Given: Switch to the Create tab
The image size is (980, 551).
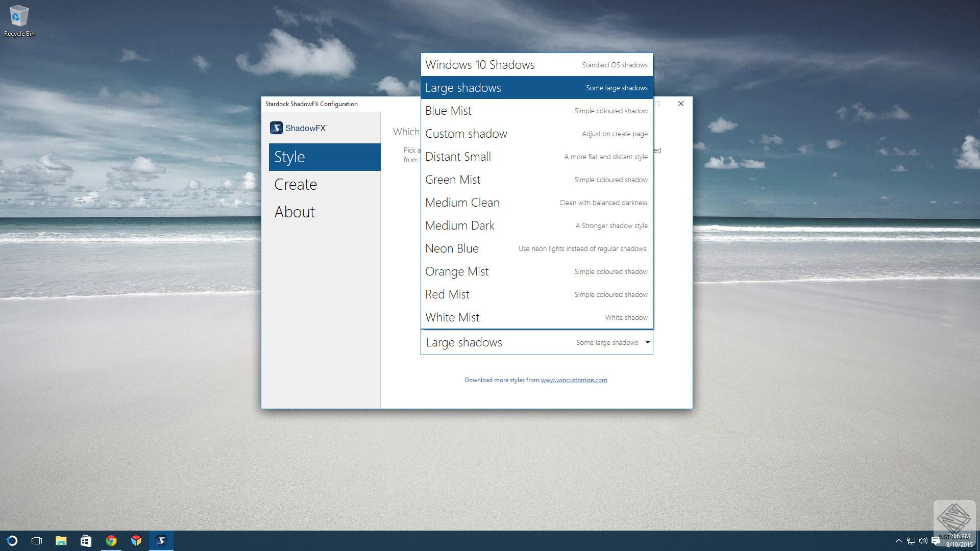Looking at the screenshot, I should point(296,185).
